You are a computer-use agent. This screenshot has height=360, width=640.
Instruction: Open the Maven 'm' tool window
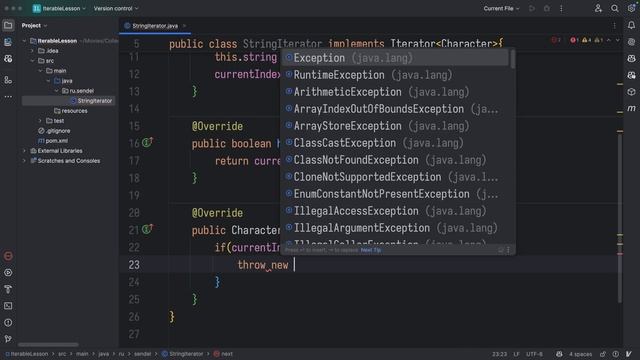631,108
